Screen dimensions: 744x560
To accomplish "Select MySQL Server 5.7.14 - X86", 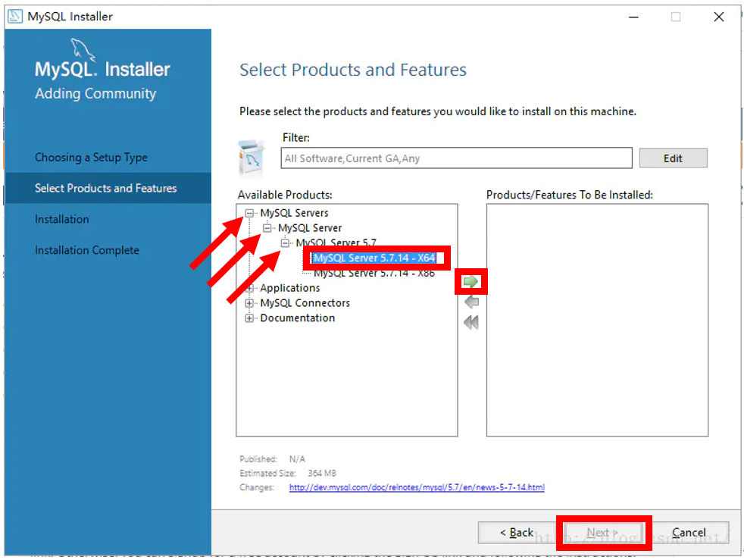I will [374, 273].
